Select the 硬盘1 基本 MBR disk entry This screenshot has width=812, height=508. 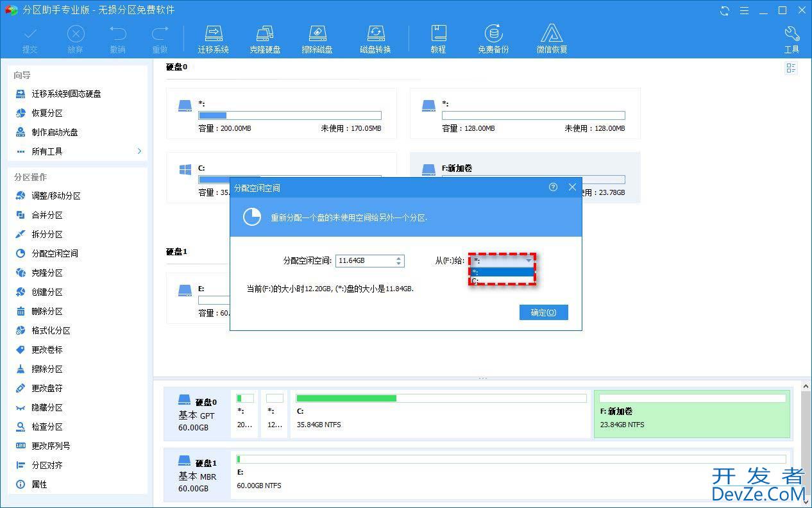198,475
